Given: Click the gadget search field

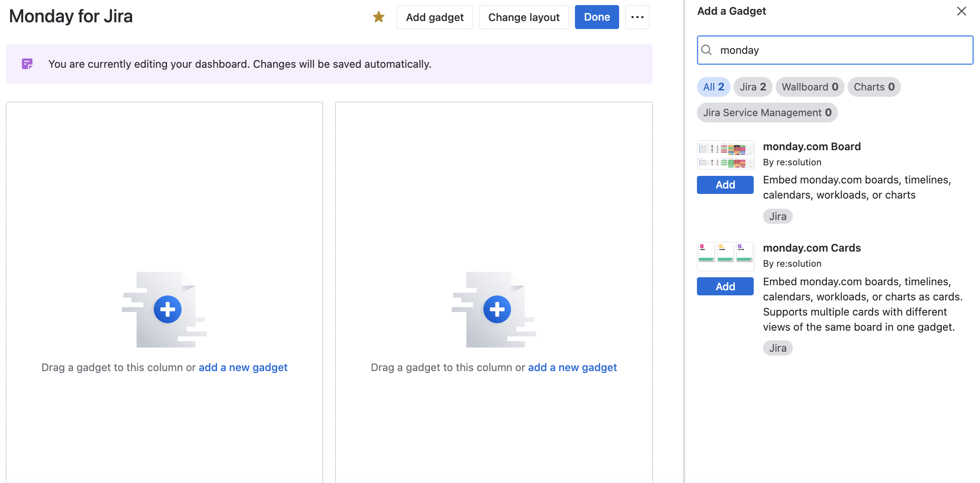Looking at the screenshot, I should (841, 50).
